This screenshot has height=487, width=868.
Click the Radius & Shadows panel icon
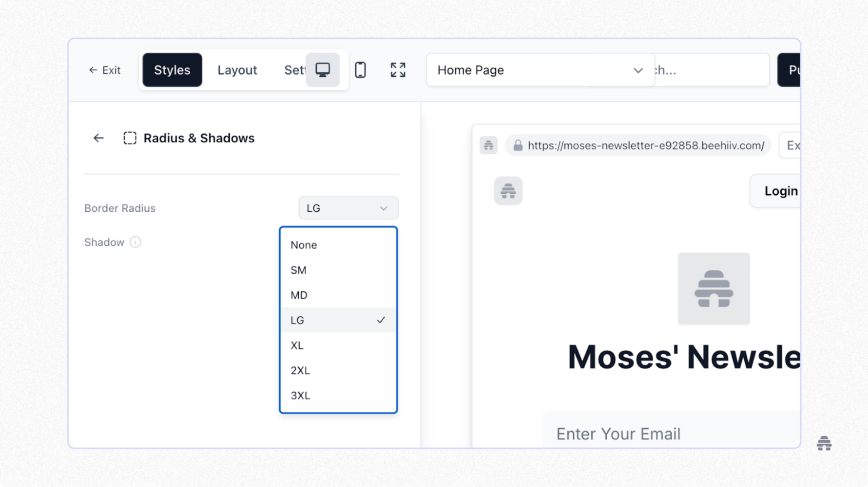pos(130,138)
